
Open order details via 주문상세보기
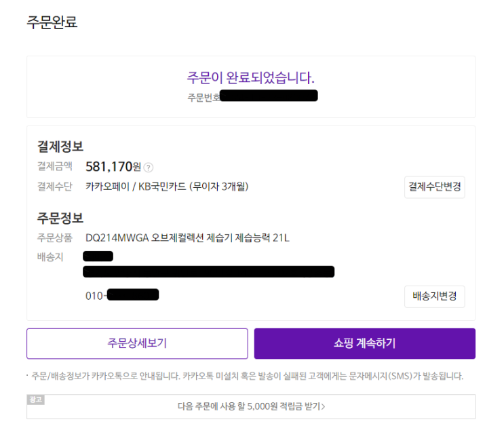137,343
